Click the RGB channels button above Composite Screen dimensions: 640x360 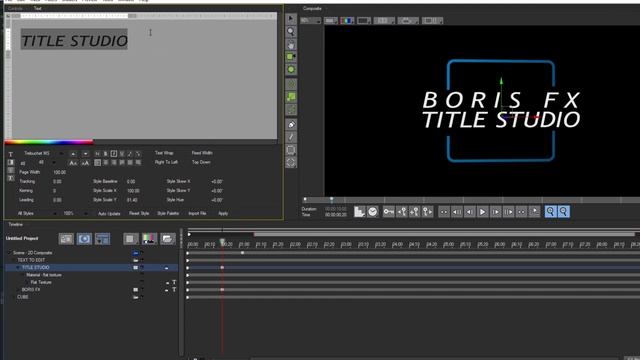point(347,20)
